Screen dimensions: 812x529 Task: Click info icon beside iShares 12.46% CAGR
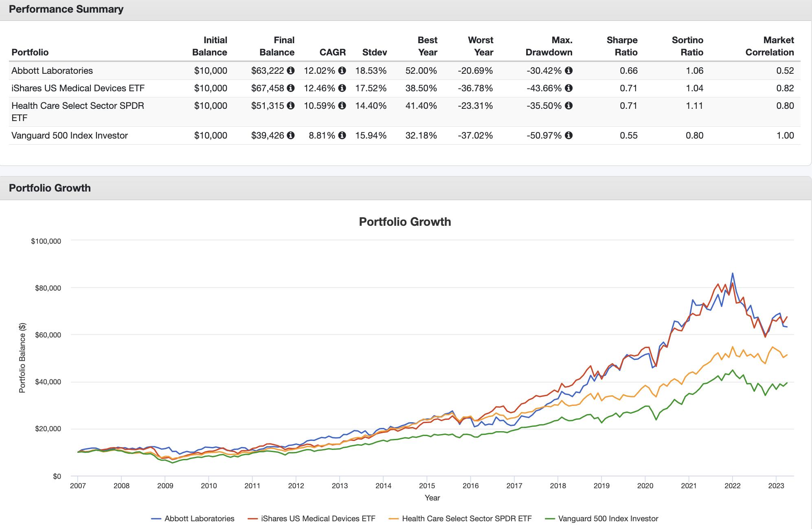click(342, 88)
